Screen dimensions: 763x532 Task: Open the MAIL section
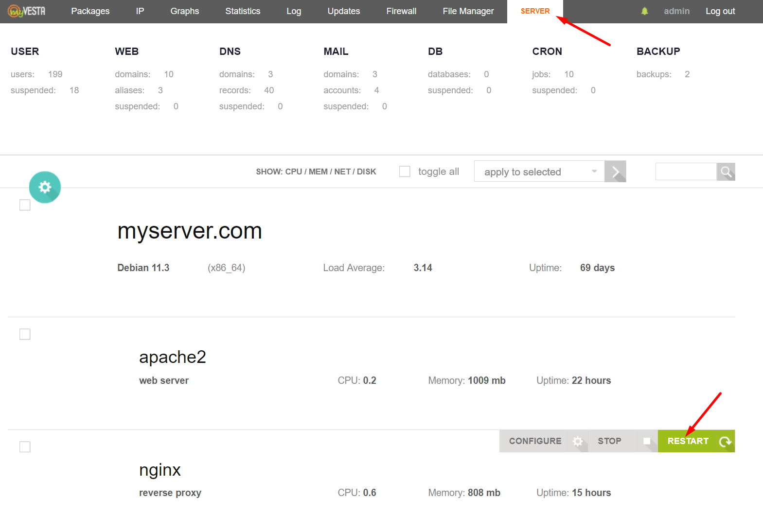click(x=336, y=51)
